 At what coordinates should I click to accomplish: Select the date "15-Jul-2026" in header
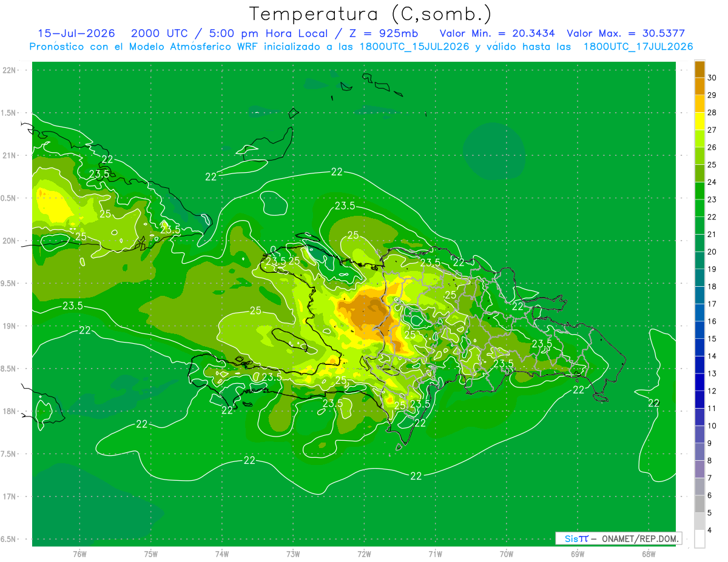[x=78, y=33]
